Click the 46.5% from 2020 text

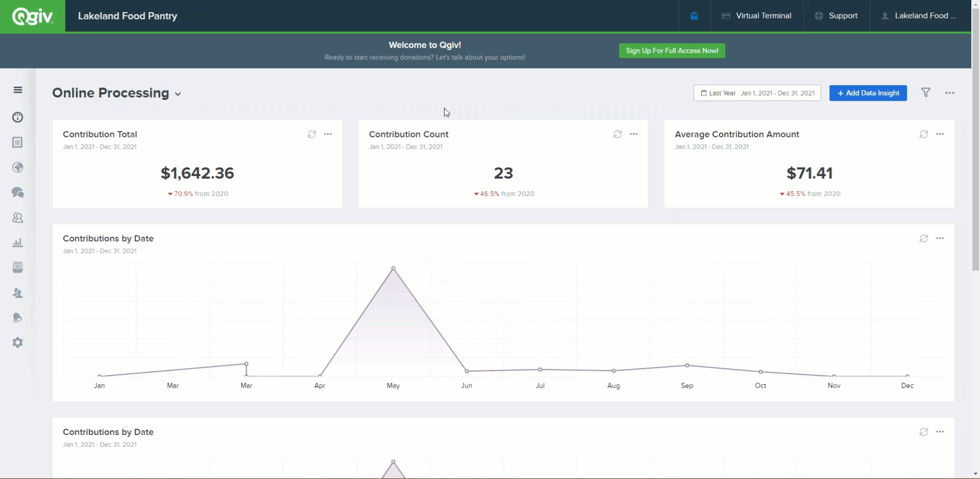(504, 194)
